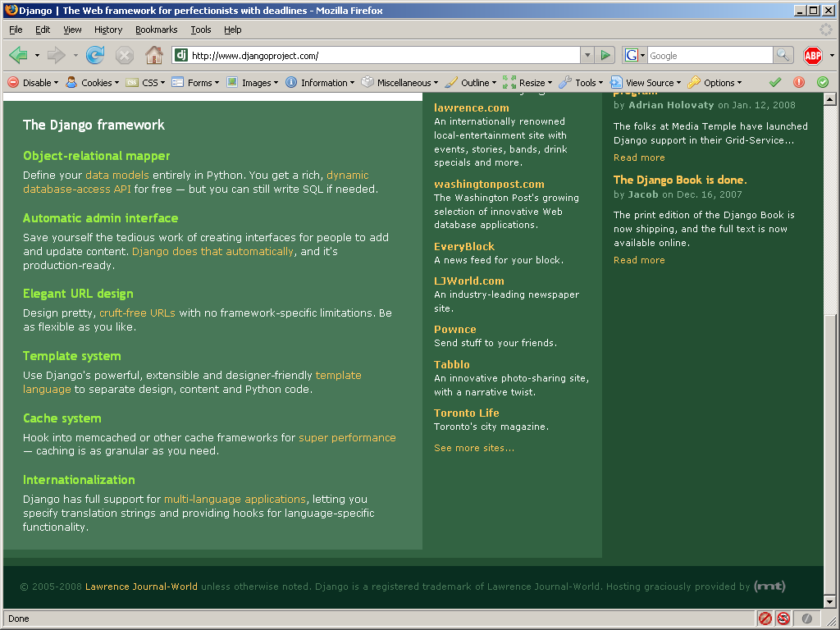The image size is (840, 630).
Task: Expand the address bar history dropdown
Action: point(587,55)
